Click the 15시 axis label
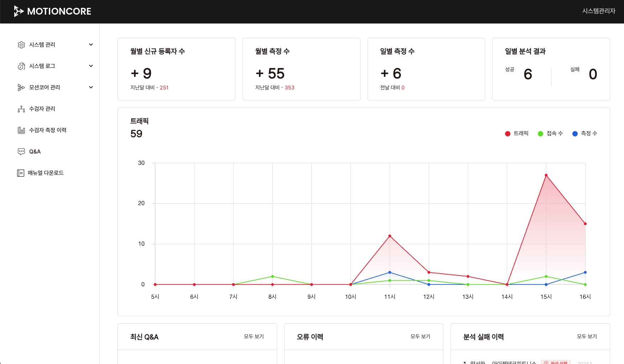The width and height of the screenshot is (624, 364). [x=546, y=297]
